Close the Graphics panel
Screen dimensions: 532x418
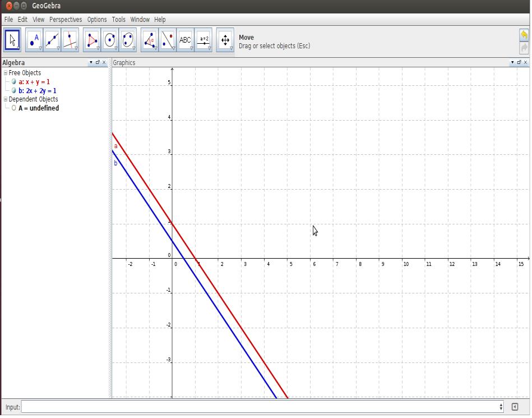tap(526, 62)
